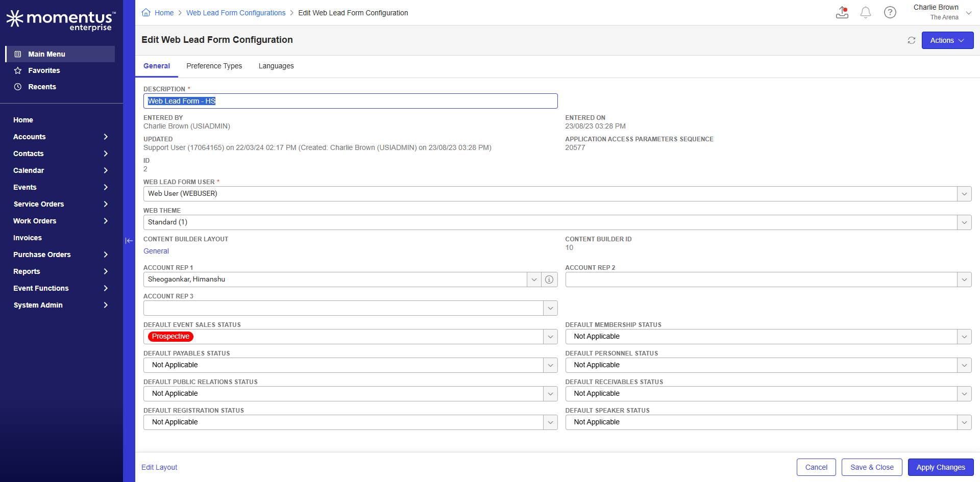Image resolution: width=980 pixels, height=482 pixels.
Task: Expand the Contacts menu chevron
Action: [106, 154]
